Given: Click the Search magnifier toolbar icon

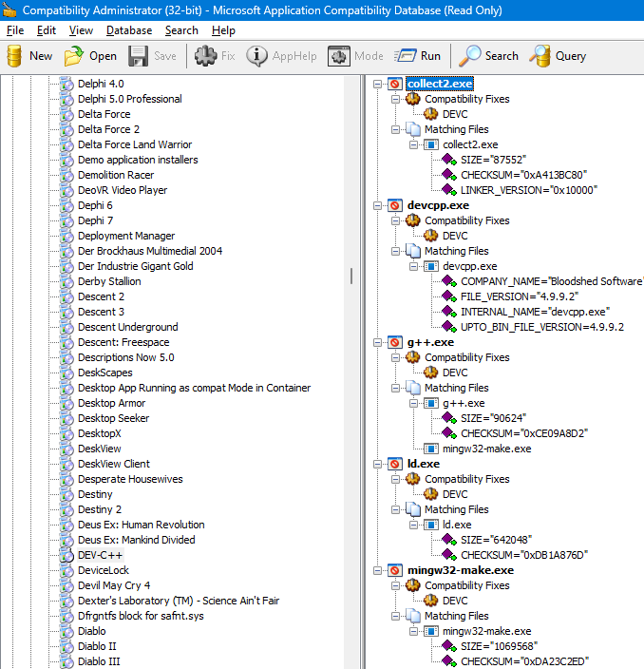Looking at the screenshot, I should coord(470,56).
